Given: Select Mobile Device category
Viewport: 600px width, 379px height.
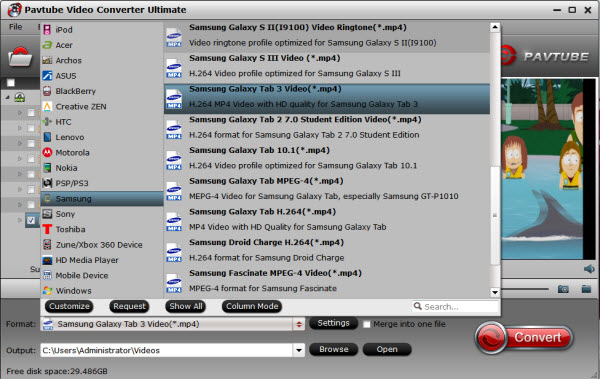Looking at the screenshot, I should point(102,275).
